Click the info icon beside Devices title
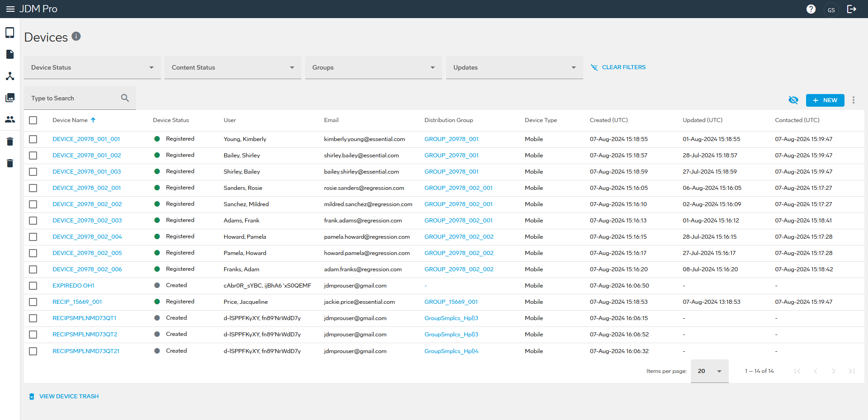Image resolution: width=868 pixels, height=420 pixels. point(76,36)
